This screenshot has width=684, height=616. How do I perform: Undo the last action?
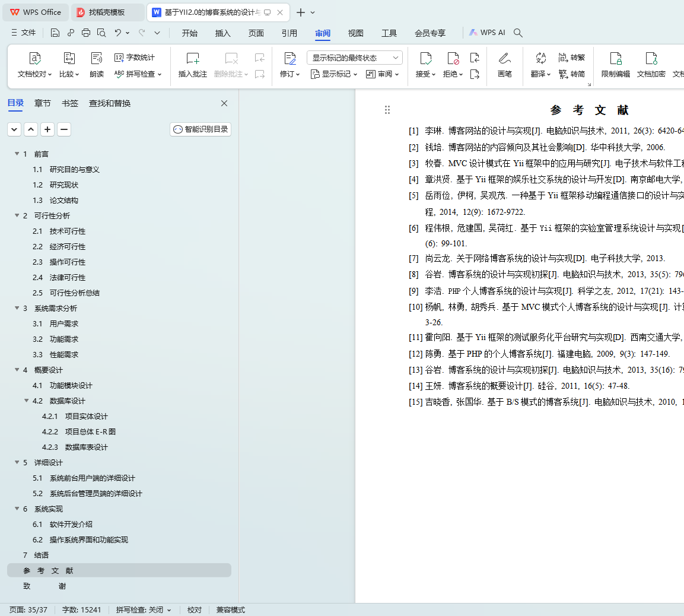tap(118, 33)
